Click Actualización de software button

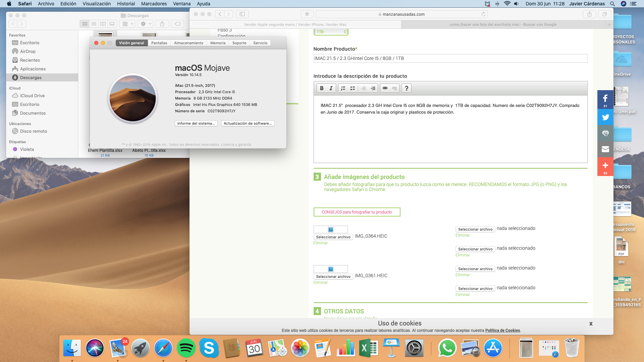tap(248, 123)
